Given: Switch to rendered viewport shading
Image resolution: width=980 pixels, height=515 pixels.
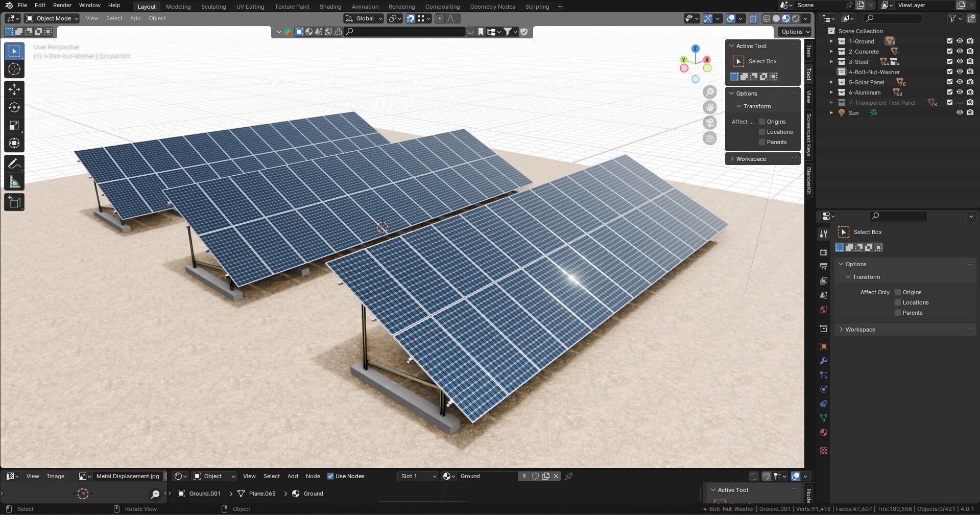Looking at the screenshot, I should (x=796, y=18).
